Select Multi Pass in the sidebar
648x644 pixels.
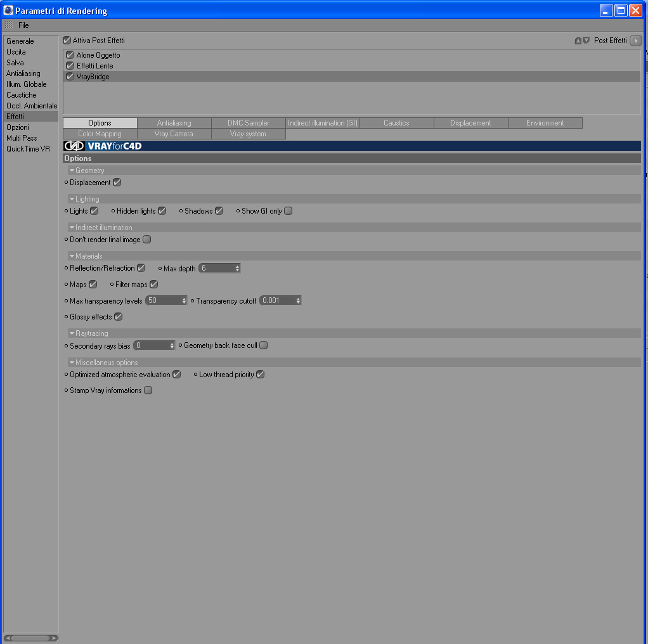pos(30,138)
